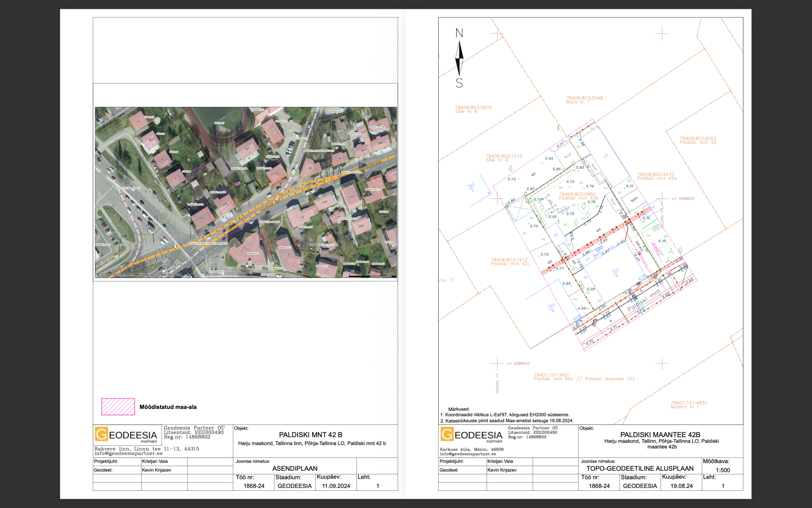Click the 19.08.24 date cell
Screen dimensions: 812x508
point(681,486)
